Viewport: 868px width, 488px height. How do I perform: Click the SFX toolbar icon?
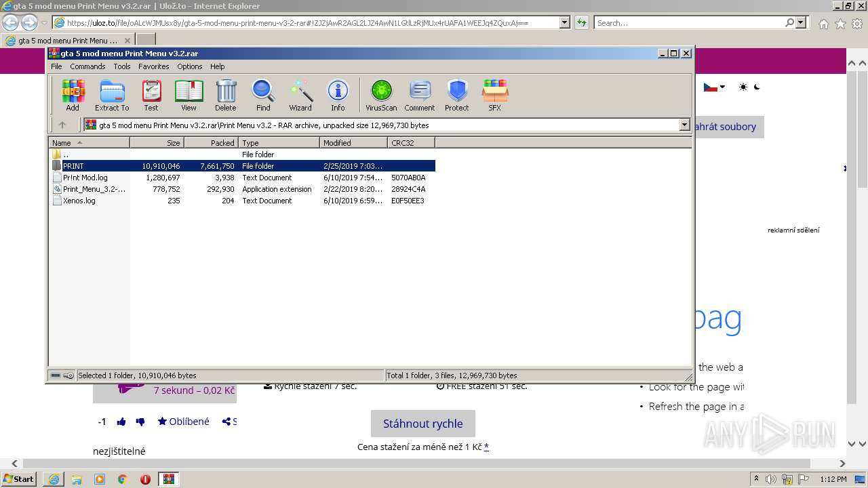coord(495,95)
